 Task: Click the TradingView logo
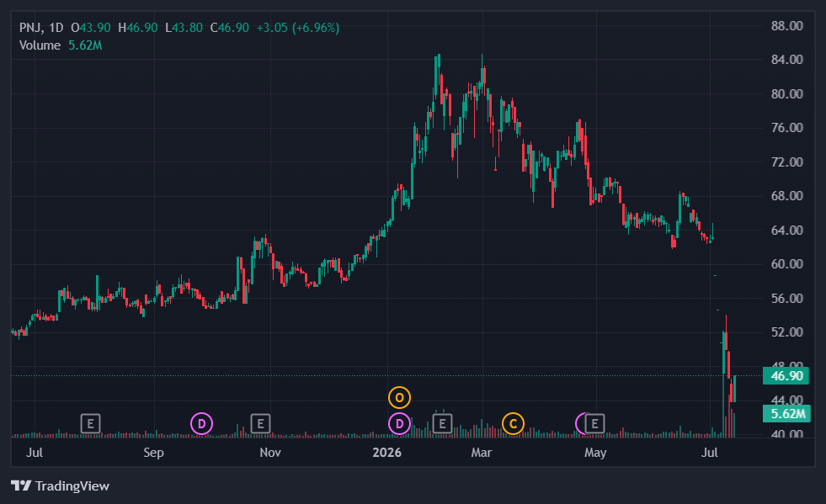(60, 485)
